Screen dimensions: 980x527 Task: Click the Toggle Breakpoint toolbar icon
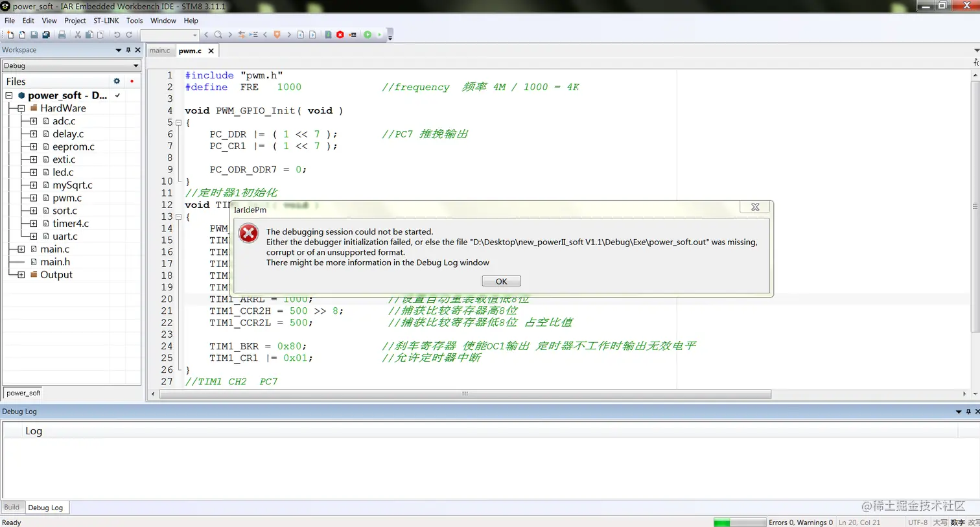(353, 35)
